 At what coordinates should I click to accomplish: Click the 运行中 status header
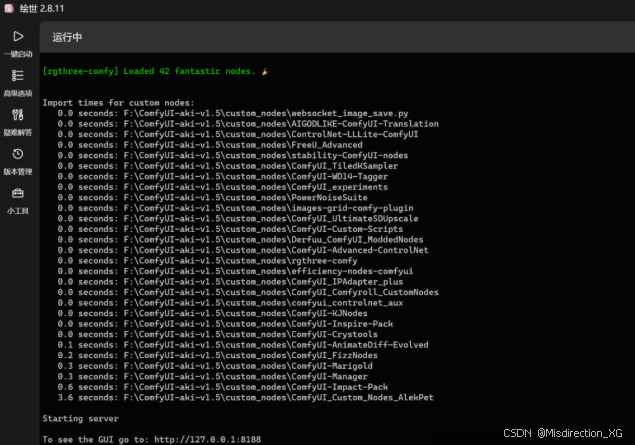click(x=67, y=37)
